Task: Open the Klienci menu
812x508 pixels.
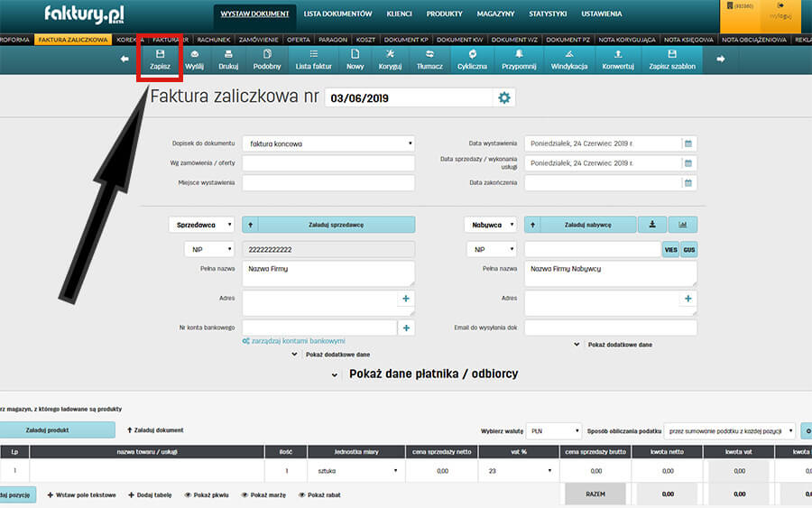Action: pyautogui.click(x=400, y=14)
